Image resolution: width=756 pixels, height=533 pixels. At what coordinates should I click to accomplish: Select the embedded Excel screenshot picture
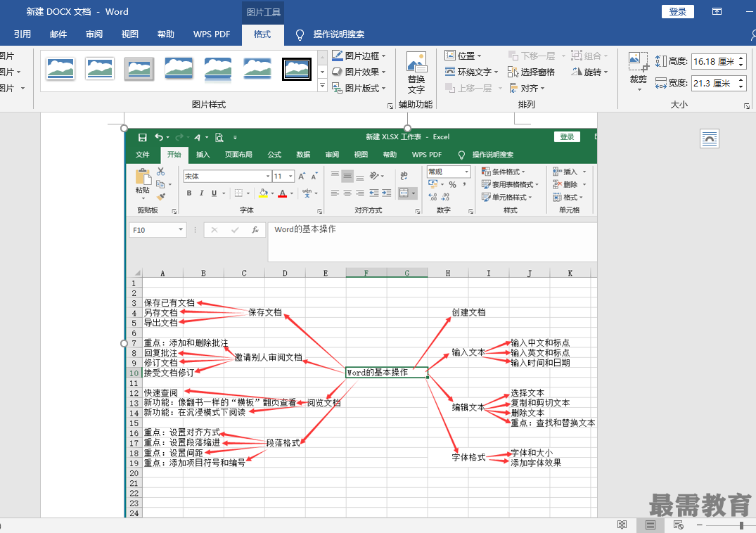point(361,323)
